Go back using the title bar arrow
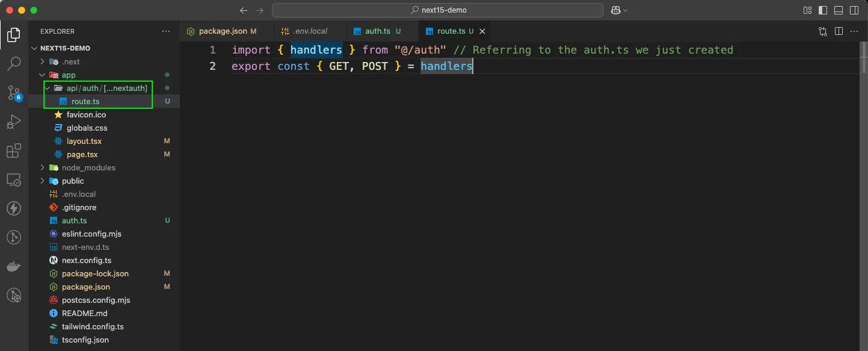Image resolution: width=868 pixels, height=351 pixels. pos(244,10)
